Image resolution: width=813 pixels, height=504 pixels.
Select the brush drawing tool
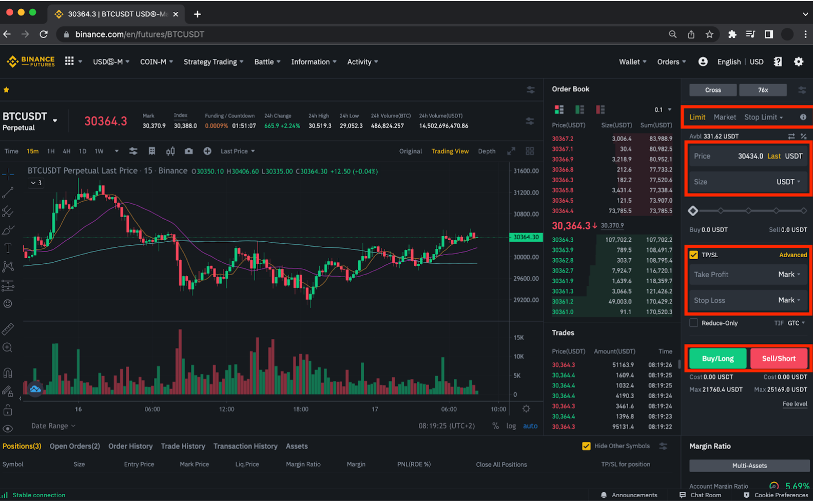[8, 230]
